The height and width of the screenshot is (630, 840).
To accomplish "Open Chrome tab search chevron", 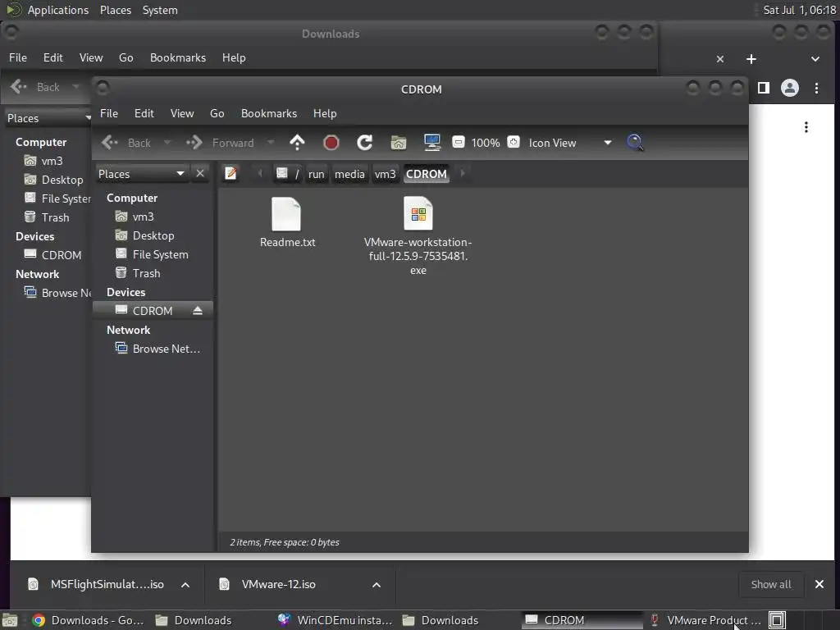I will click(x=815, y=59).
